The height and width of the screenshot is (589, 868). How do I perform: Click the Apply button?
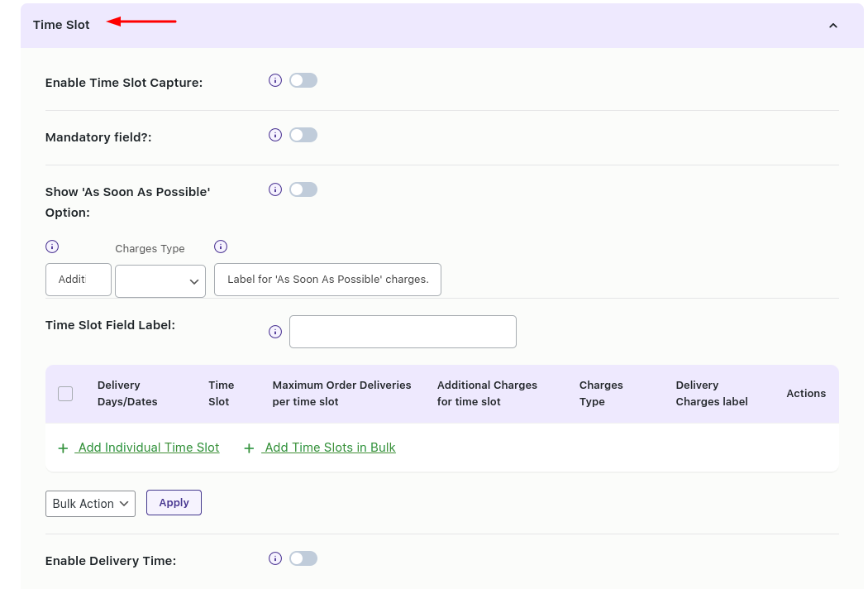174,502
